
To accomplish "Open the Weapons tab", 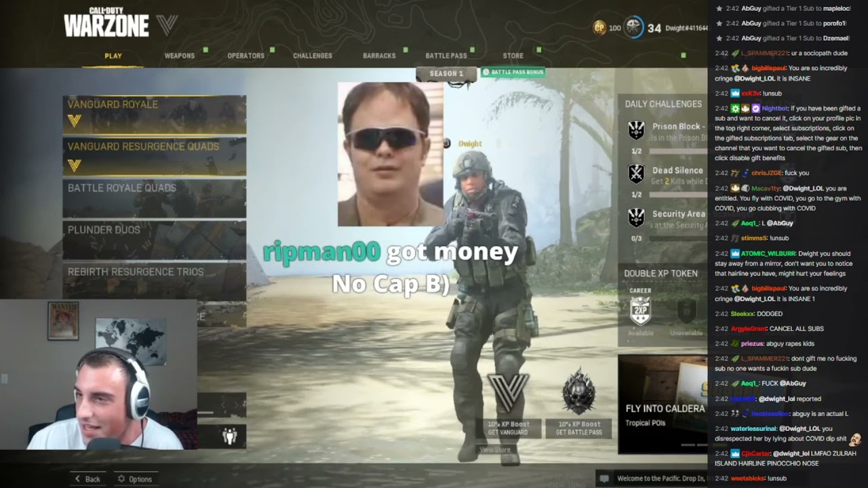I will click(180, 56).
